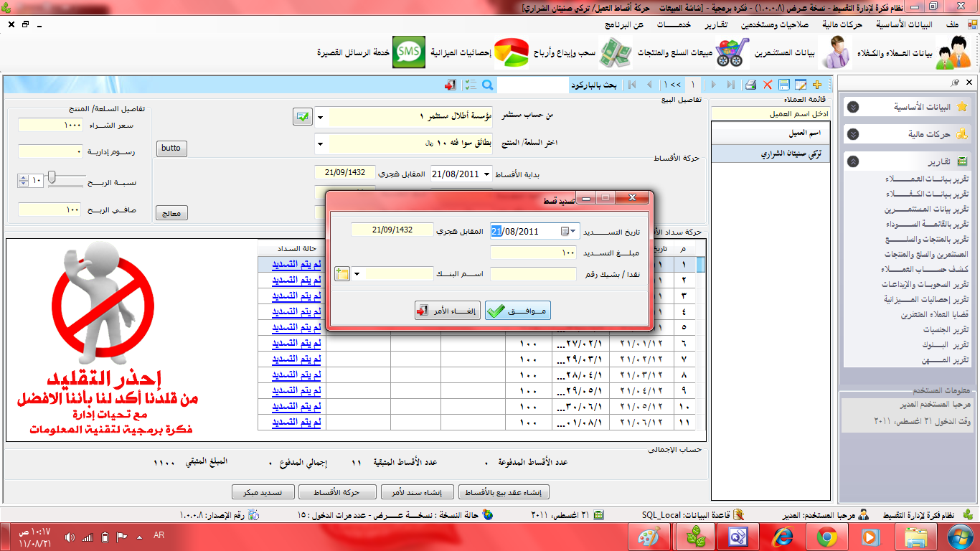980x551 pixels.
Task: Click the magnifier search icon in toolbar
Action: 487,85
